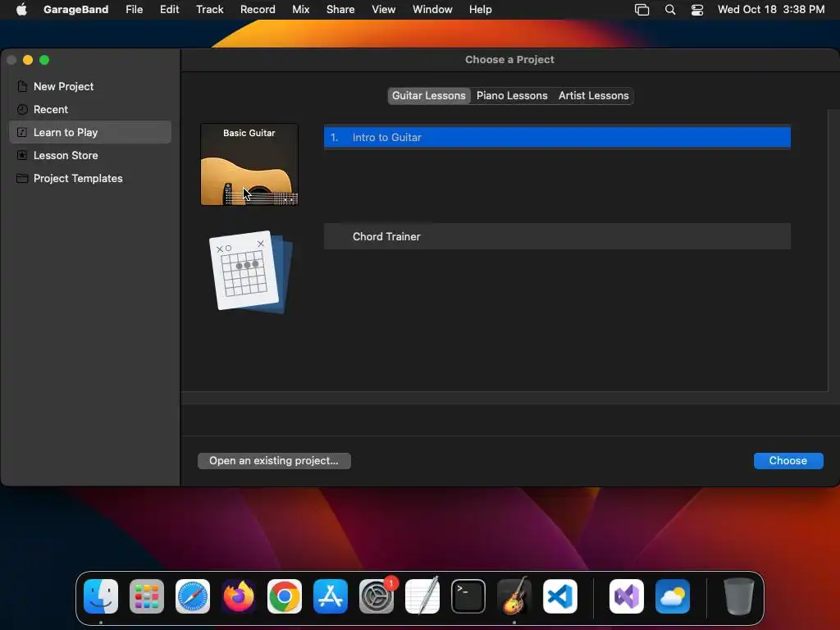This screenshot has height=630, width=840.
Task: Open App Store from the Dock
Action: point(331,596)
